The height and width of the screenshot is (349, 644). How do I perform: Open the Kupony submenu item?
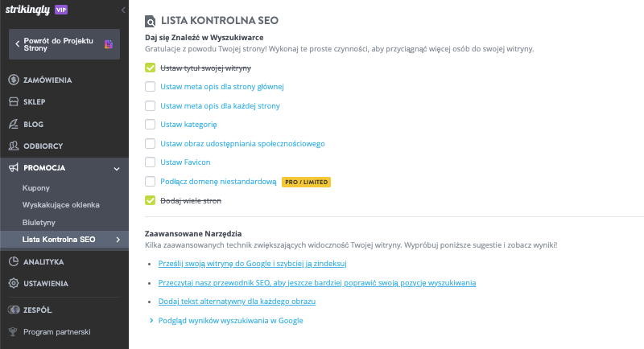(x=36, y=188)
